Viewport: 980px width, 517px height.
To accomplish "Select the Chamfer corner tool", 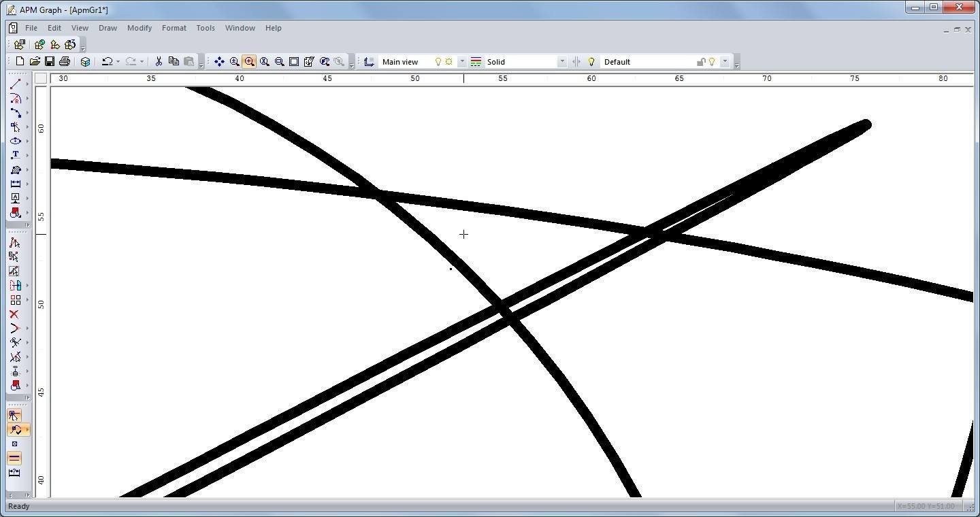I will (15, 328).
